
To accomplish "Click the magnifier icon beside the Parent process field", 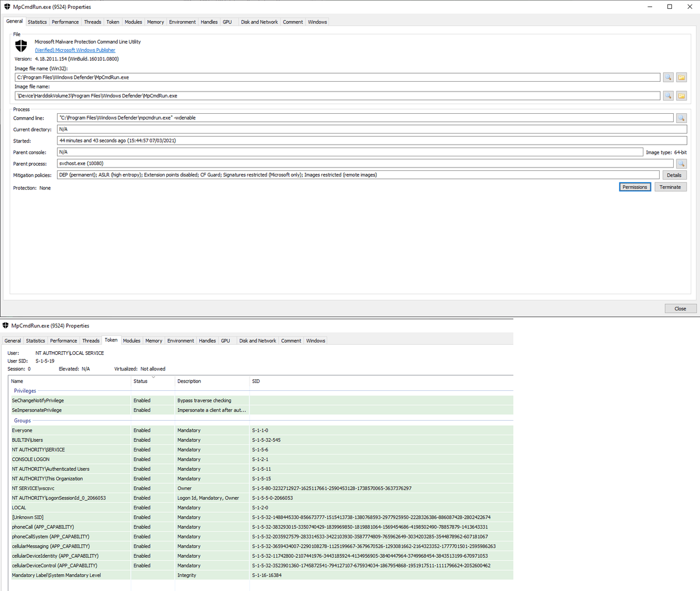I will tap(681, 163).
